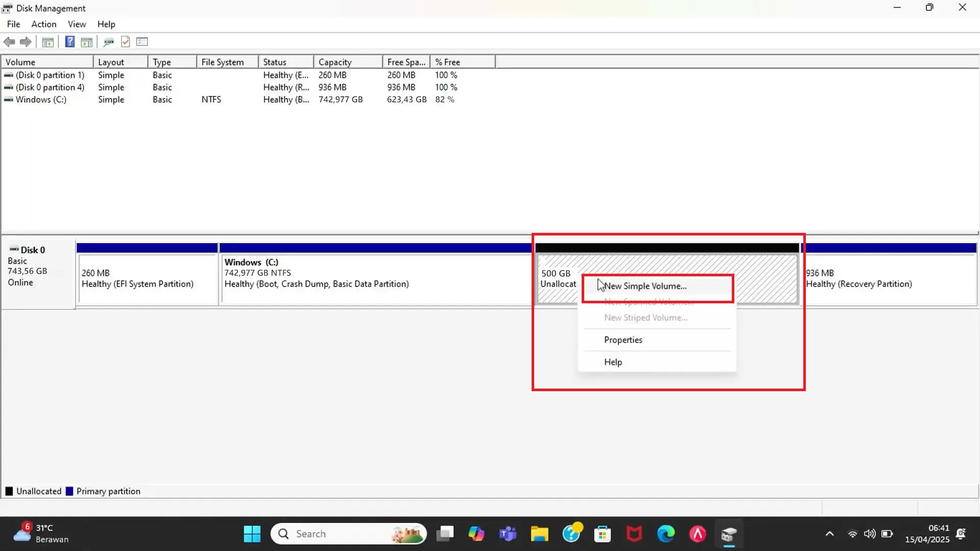
Task: Click the Back navigation arrow
Action: point(9,41)
